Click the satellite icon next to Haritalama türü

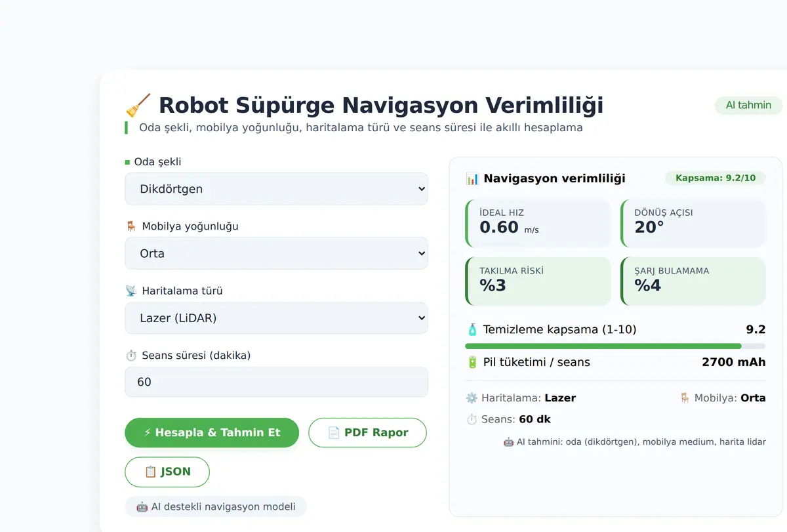[131, 291]
